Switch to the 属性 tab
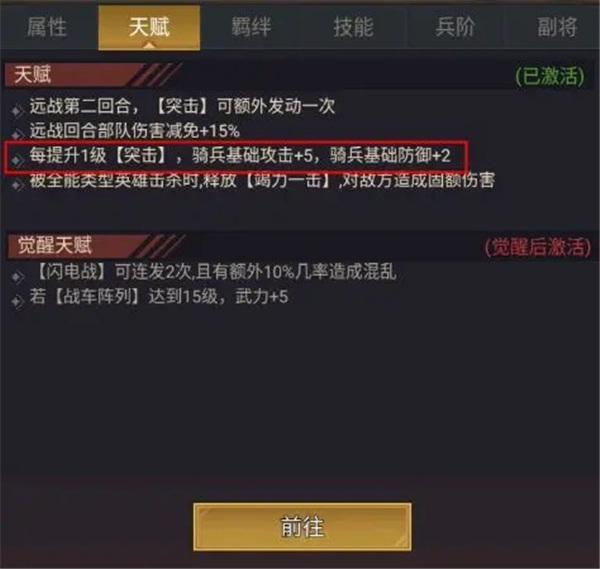 point(47,27)
